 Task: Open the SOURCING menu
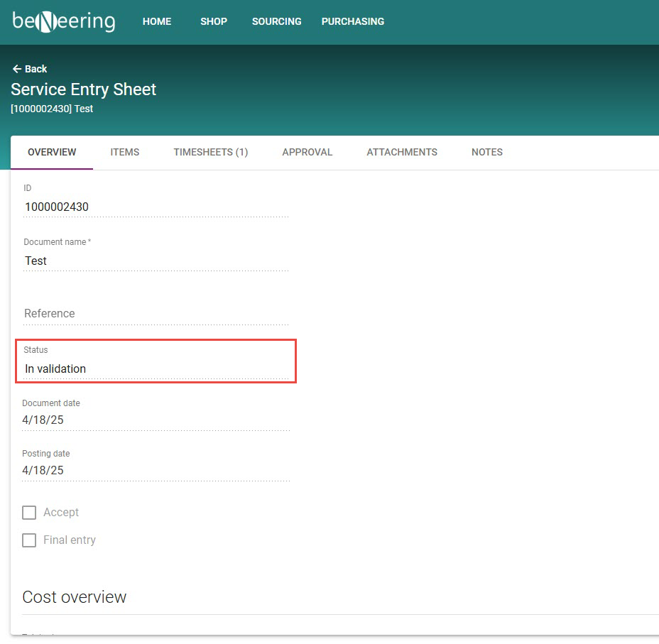point(276,21)
